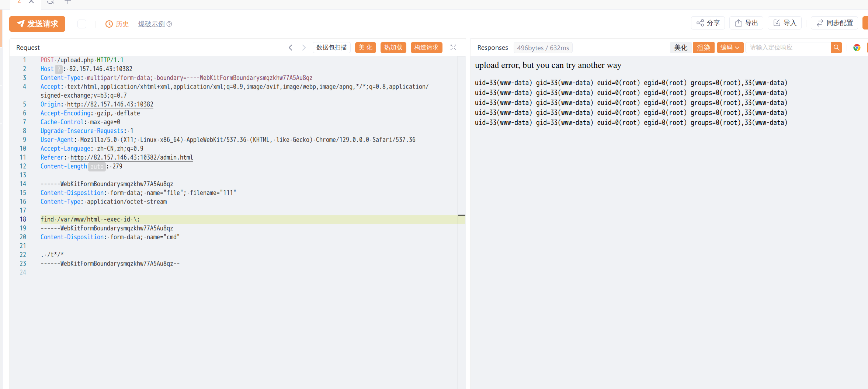Viewport: 868px width, 389px height.
Task: Click the line 'find /var/www/html -exec id \;'
Action: coord(90,219)
